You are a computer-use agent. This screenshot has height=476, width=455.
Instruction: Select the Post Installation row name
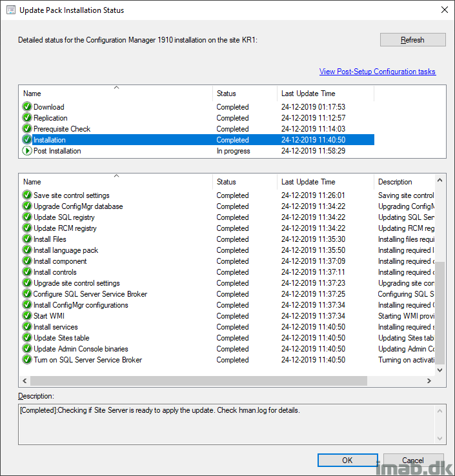coord(57,151)
